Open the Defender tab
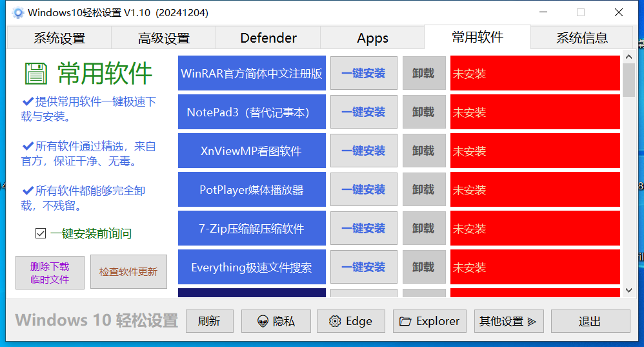 tap(268, 38)
